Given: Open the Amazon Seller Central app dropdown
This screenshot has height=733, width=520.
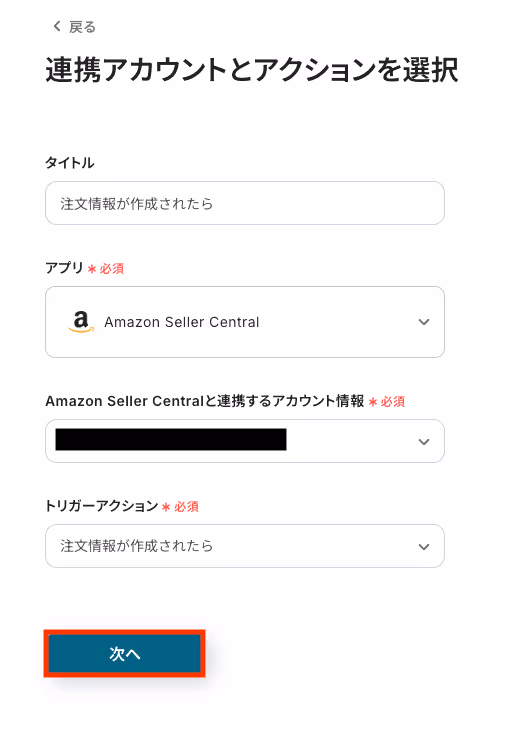Looking at the screenshot, I should pyautogui.click(x=245, y=322).
